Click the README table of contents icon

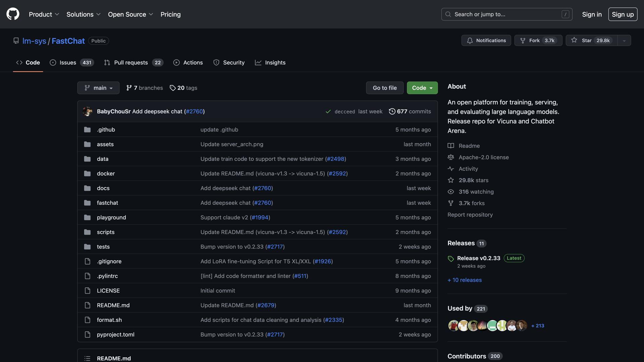pos(87,358)
